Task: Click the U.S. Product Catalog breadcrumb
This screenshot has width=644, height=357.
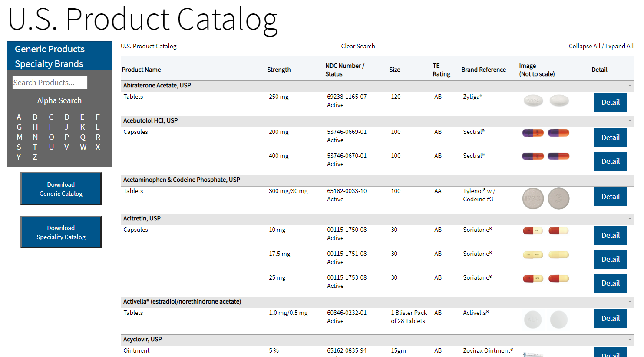Action: [149, 46]
